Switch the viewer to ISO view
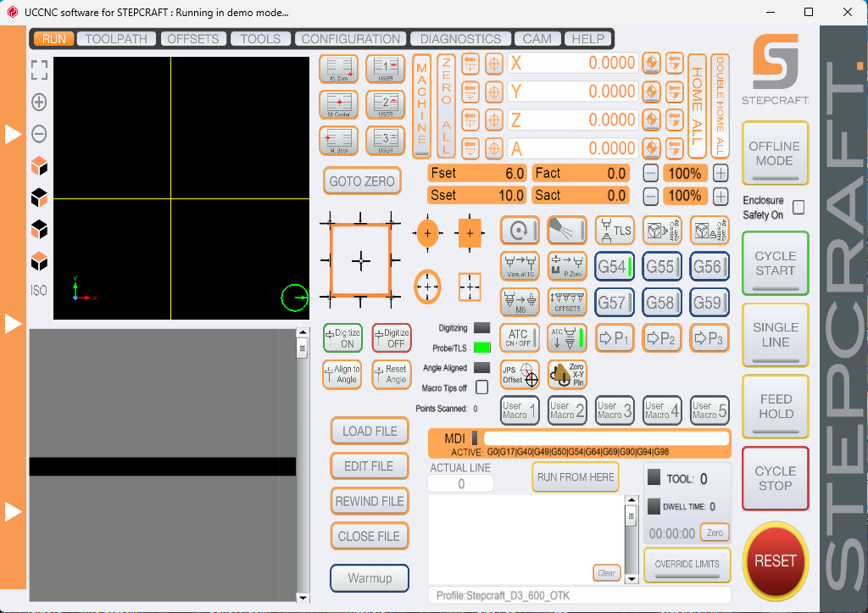Screen dimensions: 868x613 [39, 290]
